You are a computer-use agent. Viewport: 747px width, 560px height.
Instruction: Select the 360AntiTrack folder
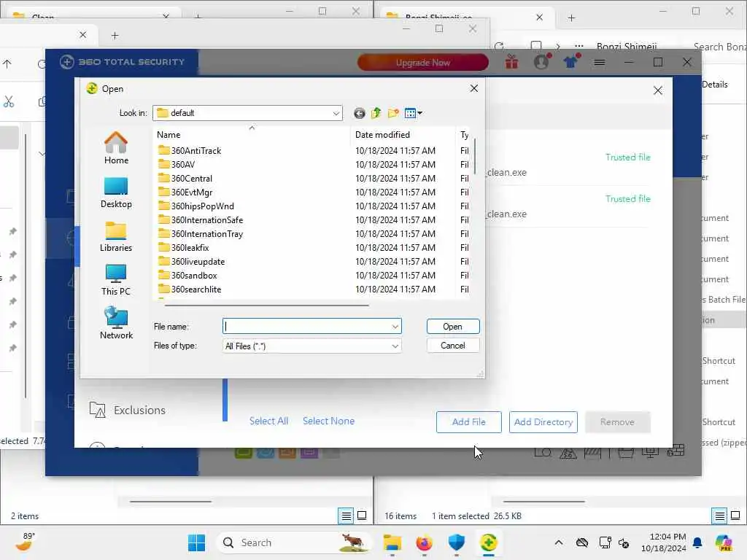click(x=190, y=150)
